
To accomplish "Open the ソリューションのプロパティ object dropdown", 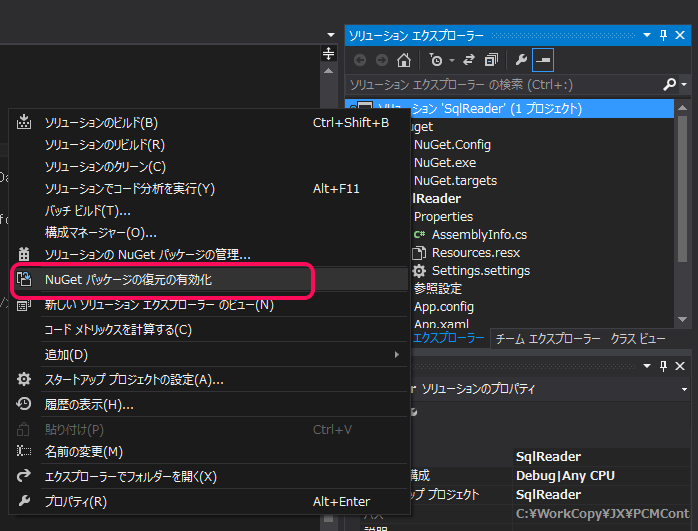I will 684,389.
